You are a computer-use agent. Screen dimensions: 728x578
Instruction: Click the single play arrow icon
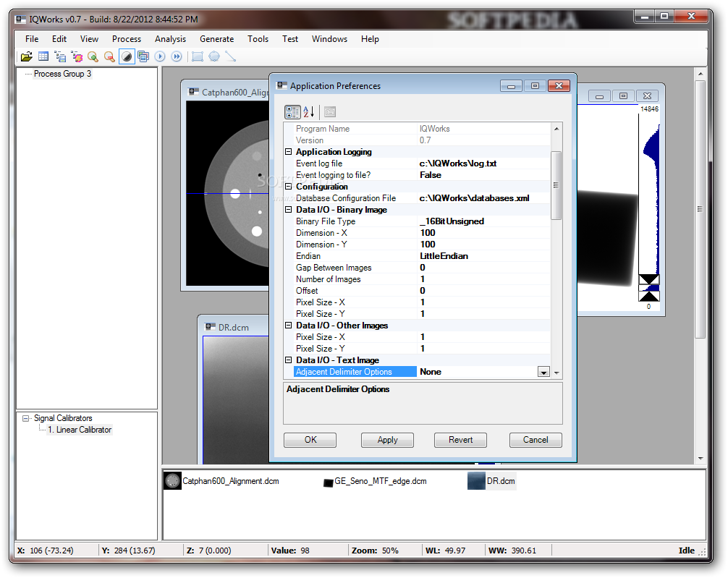point(160,56)
